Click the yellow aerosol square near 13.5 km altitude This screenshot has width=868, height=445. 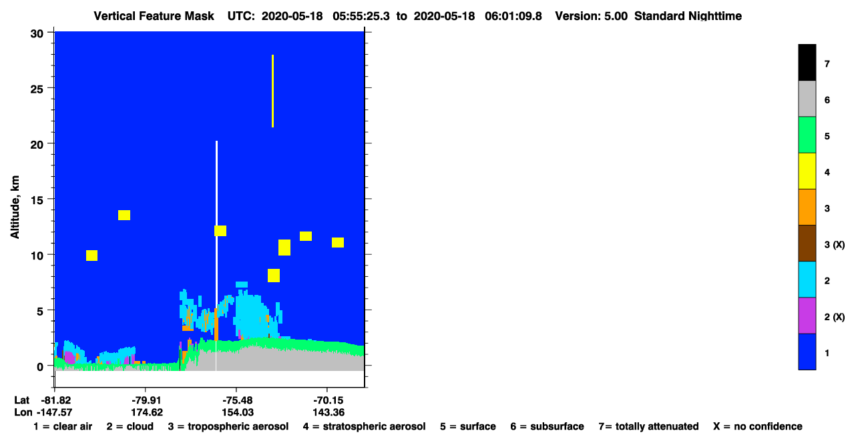click(124, 215)
